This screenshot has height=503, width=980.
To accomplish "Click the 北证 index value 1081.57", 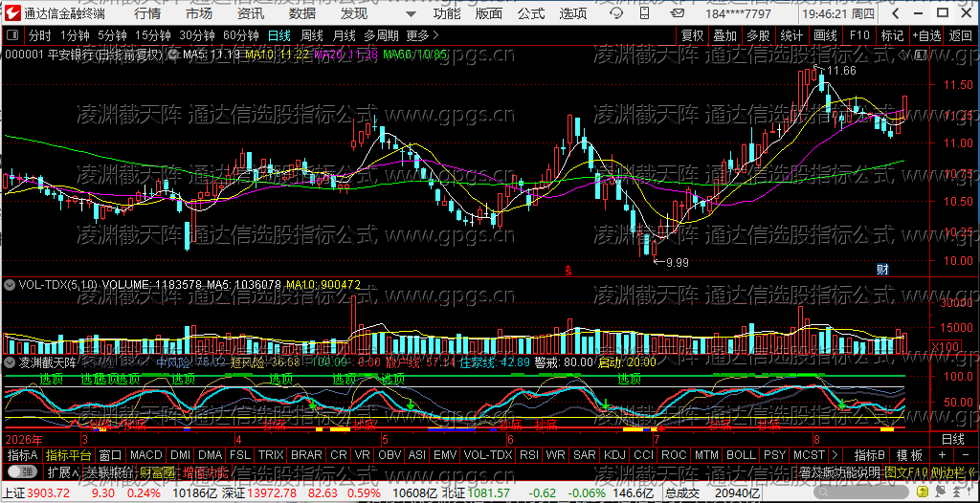I will 489,493.
